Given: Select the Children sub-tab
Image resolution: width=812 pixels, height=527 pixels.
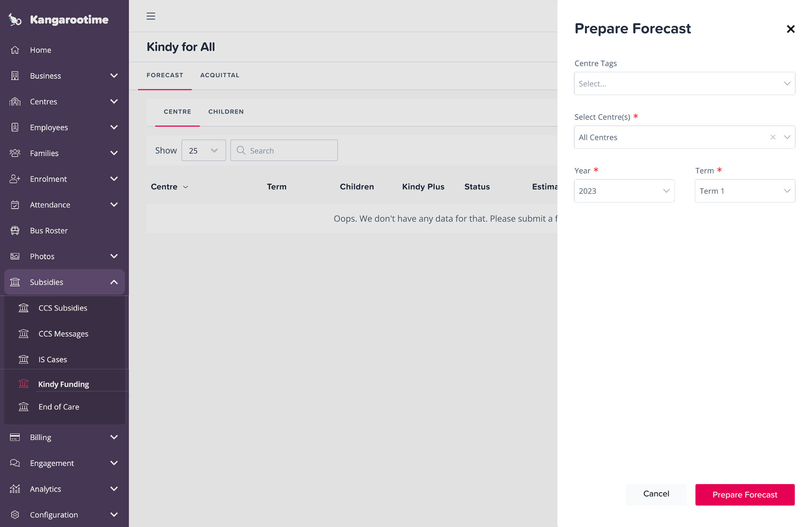Looking at the screenshot, I should pos(226,112).
